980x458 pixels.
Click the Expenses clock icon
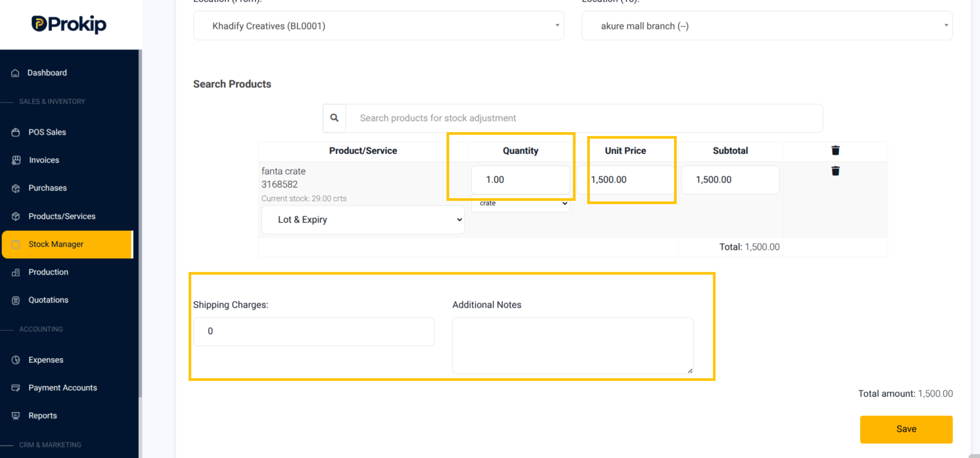point(16,360)
